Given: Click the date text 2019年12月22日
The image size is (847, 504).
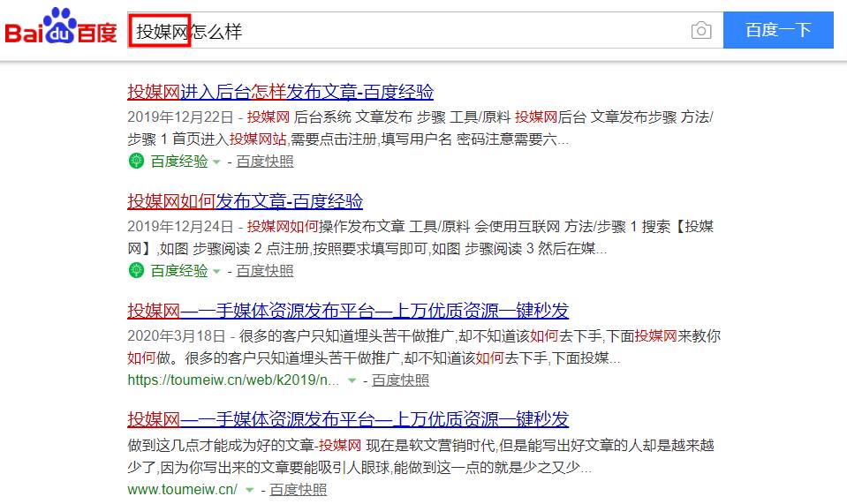Looking at the screenshot, I should pyautogui.click(x=180, y=117).
